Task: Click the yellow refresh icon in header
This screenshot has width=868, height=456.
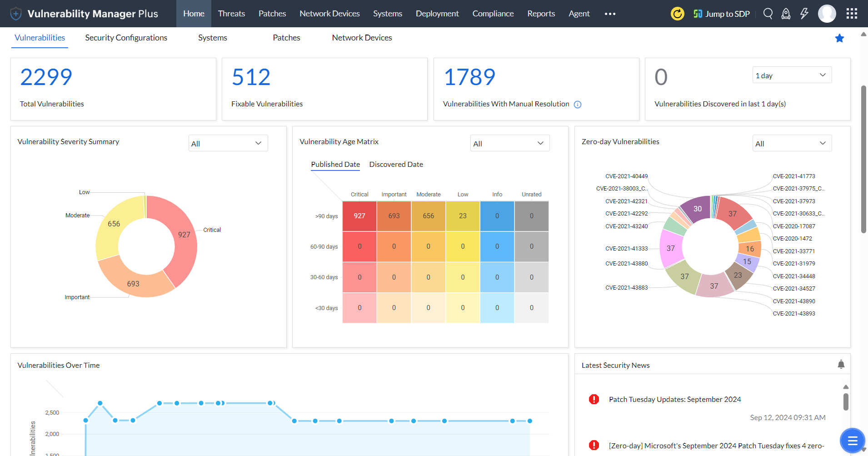Action: (677, 14)
